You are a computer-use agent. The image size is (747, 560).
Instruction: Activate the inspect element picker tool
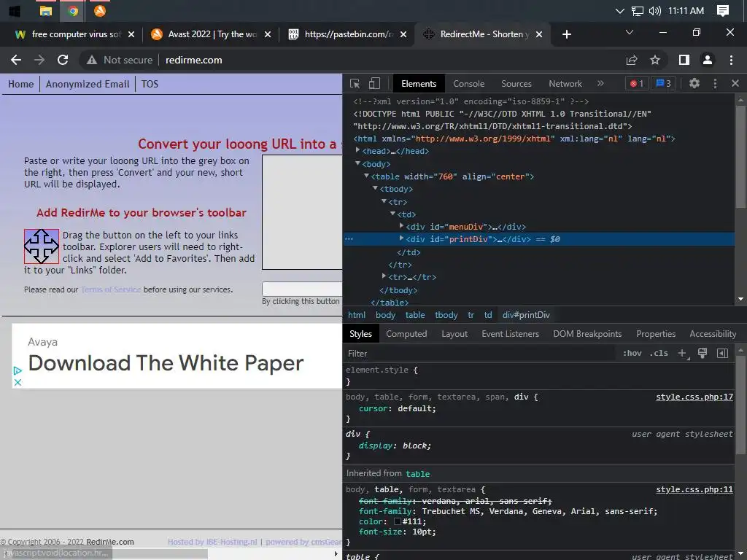355,84
